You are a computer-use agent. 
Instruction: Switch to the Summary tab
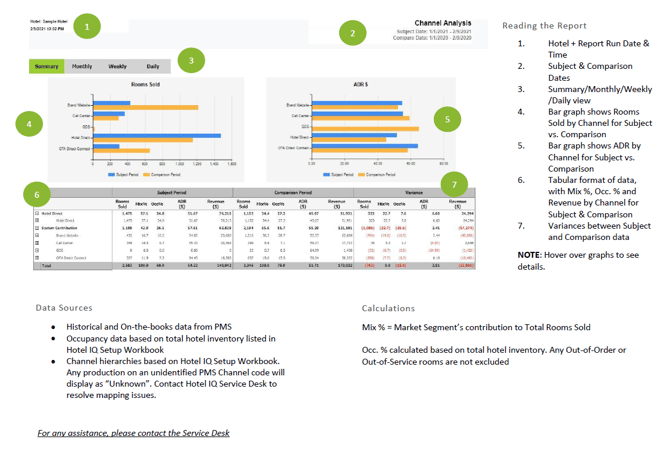point(47,66)
